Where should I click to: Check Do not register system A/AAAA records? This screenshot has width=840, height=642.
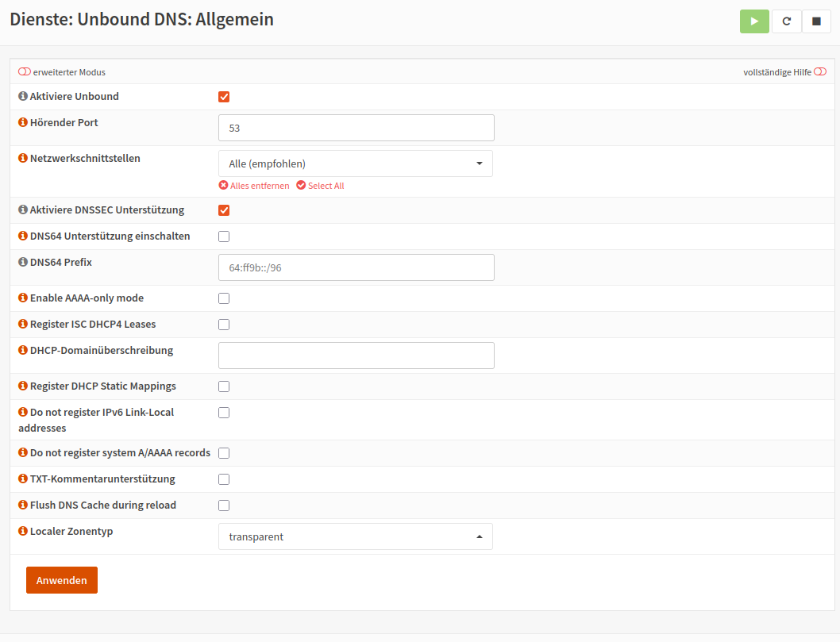tap(224, 453)
